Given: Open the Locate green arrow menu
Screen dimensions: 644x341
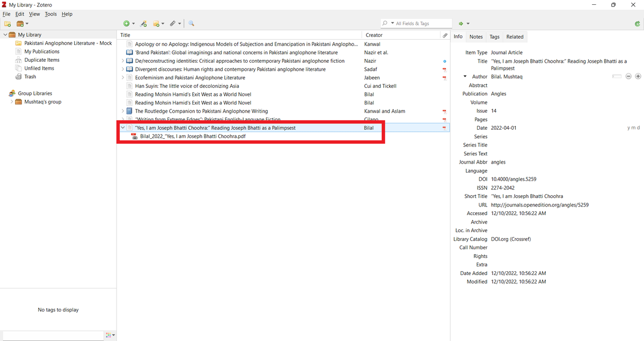Looking at the screenshot, I should click(464, 24).
